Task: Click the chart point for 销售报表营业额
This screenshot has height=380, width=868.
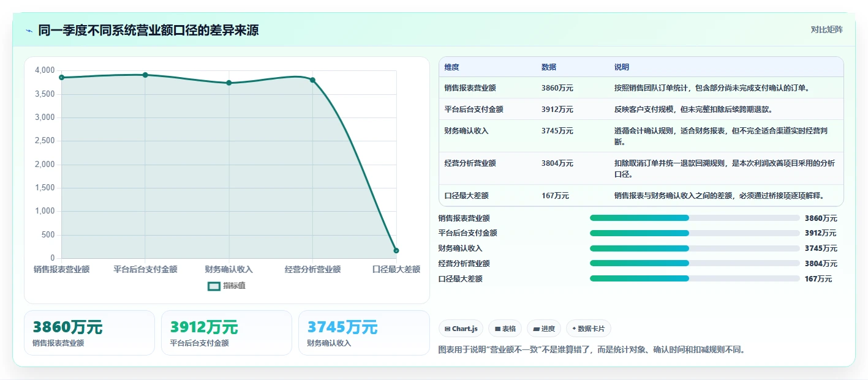Action: [61, 77]
